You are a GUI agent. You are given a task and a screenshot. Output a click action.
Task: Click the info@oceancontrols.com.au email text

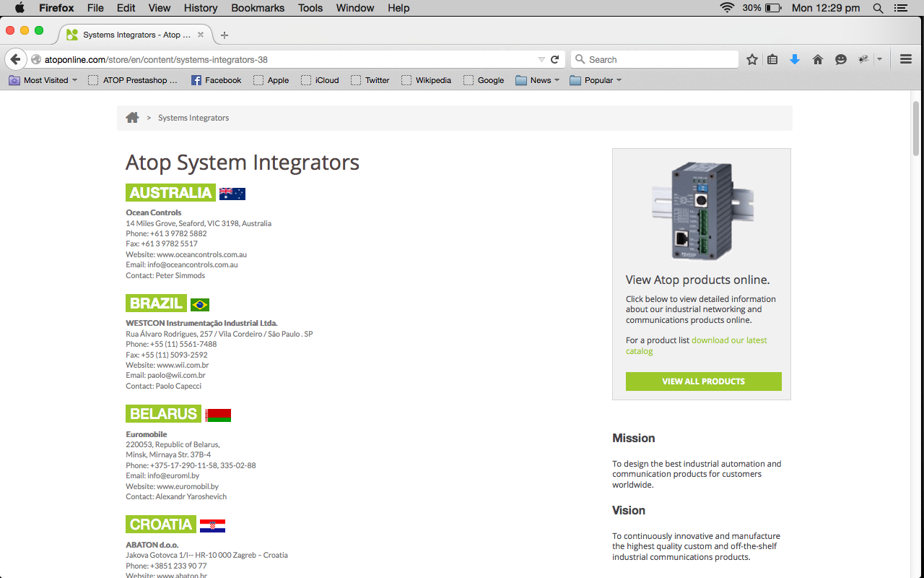pyautogui.click(x=193, y=264)
